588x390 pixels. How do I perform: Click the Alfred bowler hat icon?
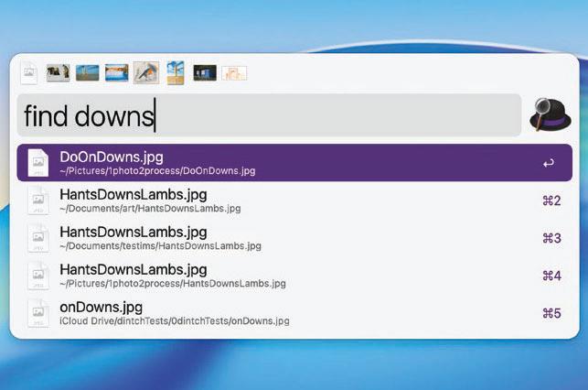(551, 114)
